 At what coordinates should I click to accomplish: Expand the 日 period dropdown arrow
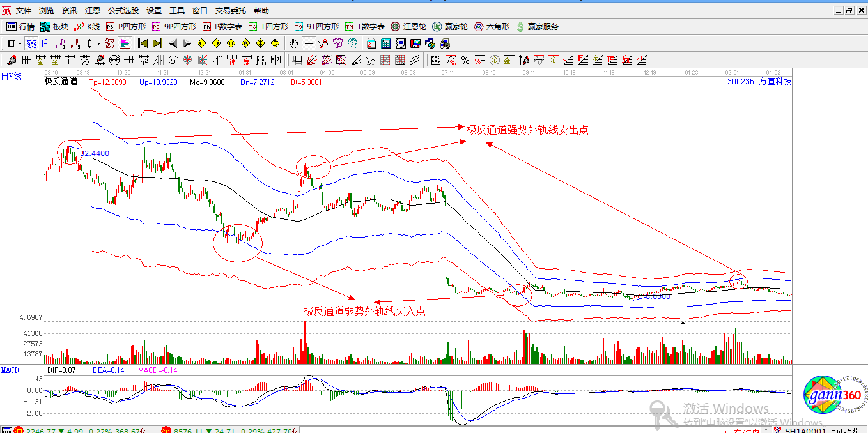click(x=20, y=43)
